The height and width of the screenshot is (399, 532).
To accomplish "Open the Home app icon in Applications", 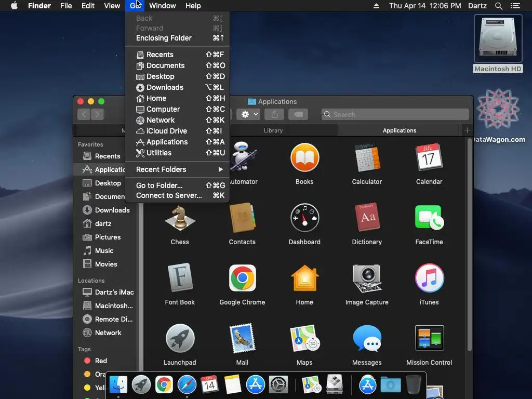I will 304,278.
